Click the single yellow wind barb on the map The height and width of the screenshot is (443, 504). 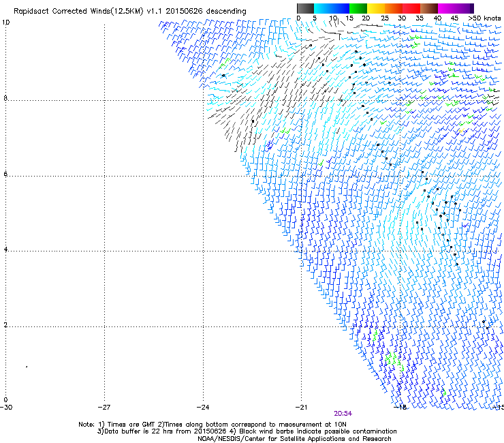(x=462, y=131)
